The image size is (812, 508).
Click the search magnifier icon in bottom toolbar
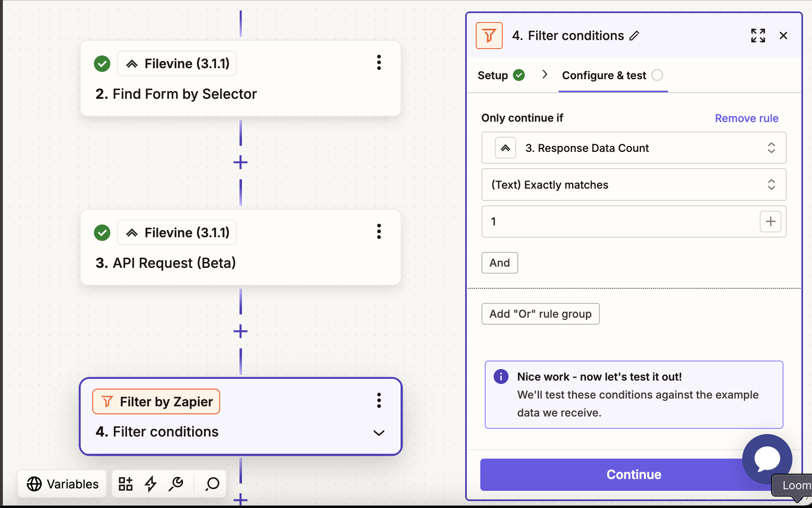211,484
